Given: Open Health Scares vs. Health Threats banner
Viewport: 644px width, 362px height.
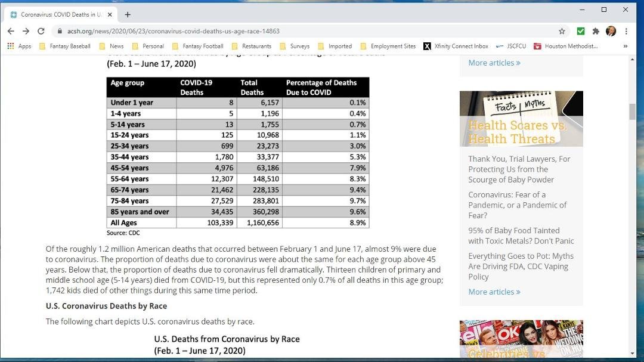Looking at the screenshot, I should (521, 119).
